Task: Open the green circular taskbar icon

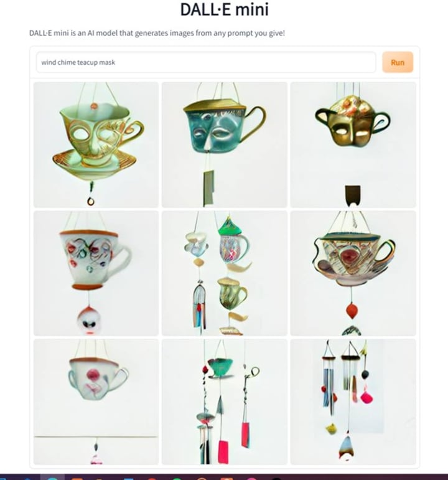Action: pyautogui.click(x=177, y=479)
